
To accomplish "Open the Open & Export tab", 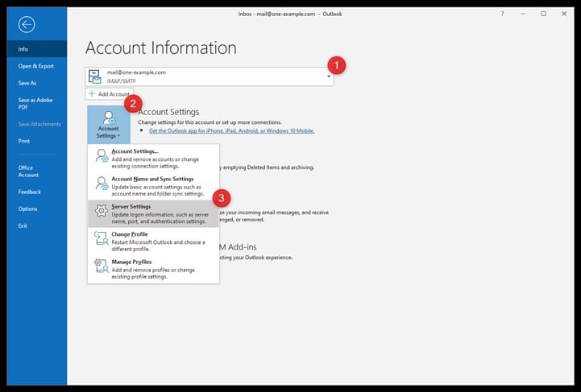I will (x=37, y=66).
